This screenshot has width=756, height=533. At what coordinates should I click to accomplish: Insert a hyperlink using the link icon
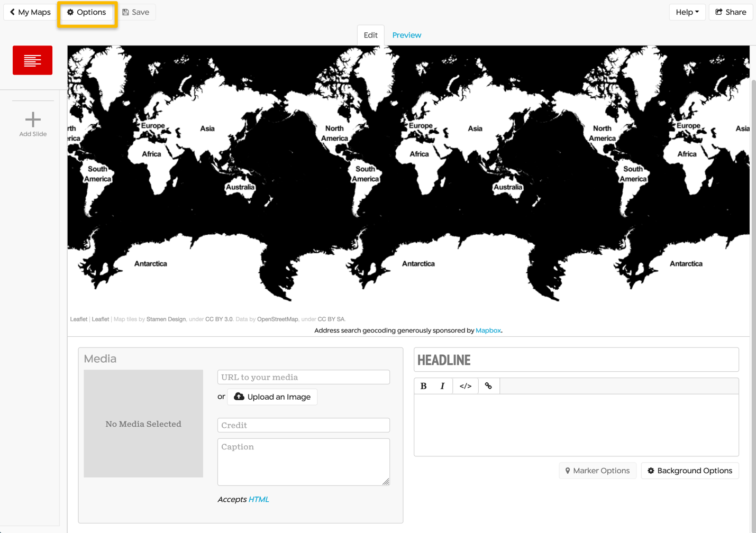point(488,385)
